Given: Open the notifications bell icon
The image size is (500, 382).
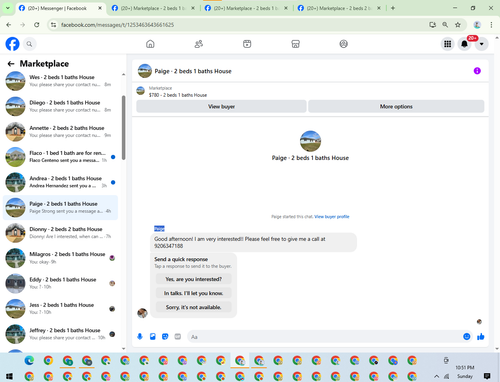Looking at the screenshot, I should tap(464, 44).
